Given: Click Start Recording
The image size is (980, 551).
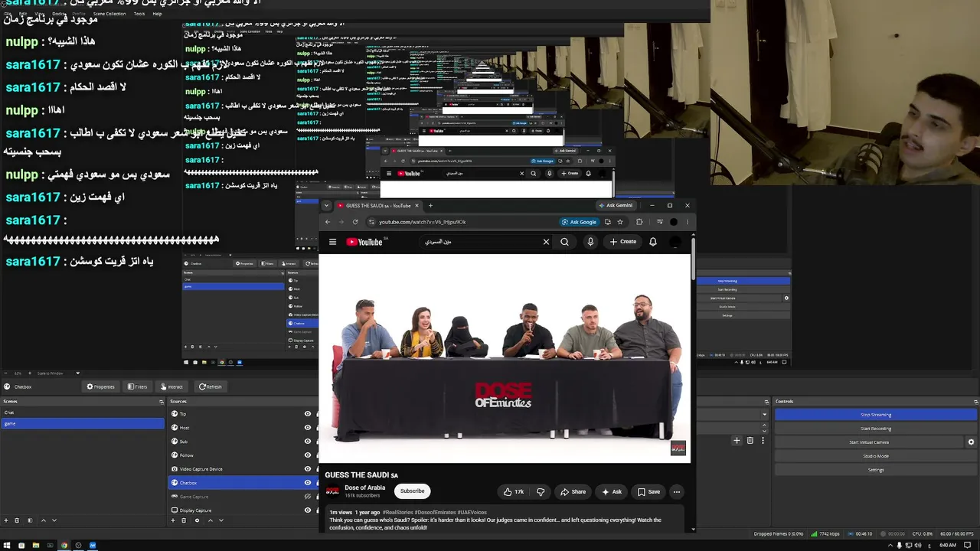Looking at the screenshot, I should (x=876, y=429).
